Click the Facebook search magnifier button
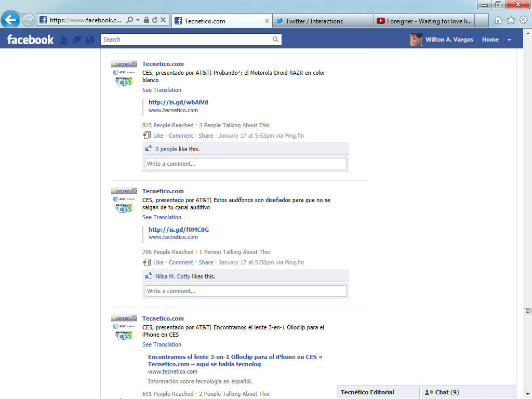The height and width of the screenshot is (399, 532). 275,39
